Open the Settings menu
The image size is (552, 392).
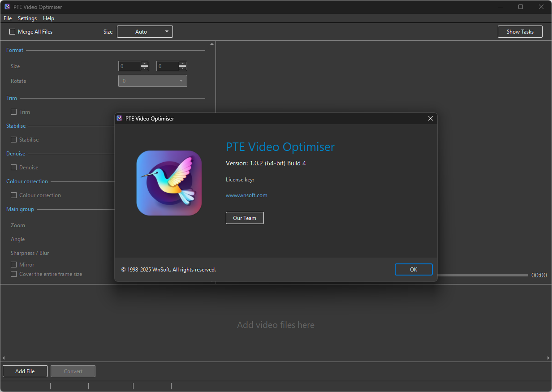tap(27, 18)
